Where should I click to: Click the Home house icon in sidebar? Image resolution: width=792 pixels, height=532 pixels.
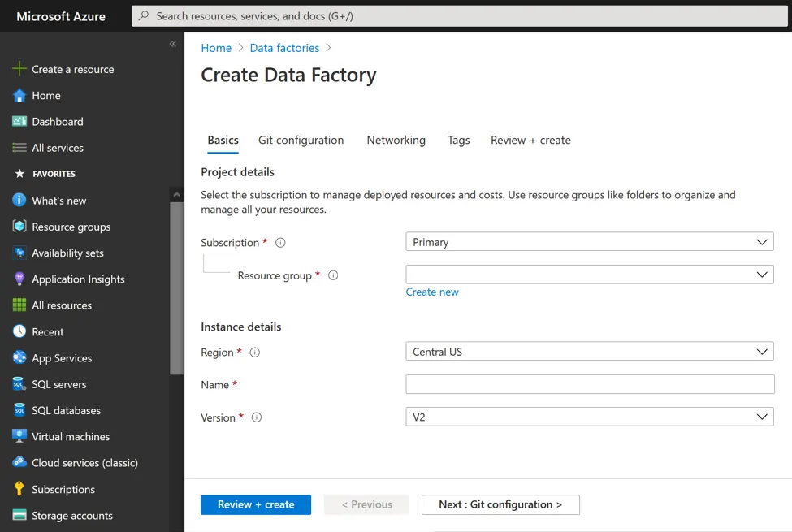[19, 96]
